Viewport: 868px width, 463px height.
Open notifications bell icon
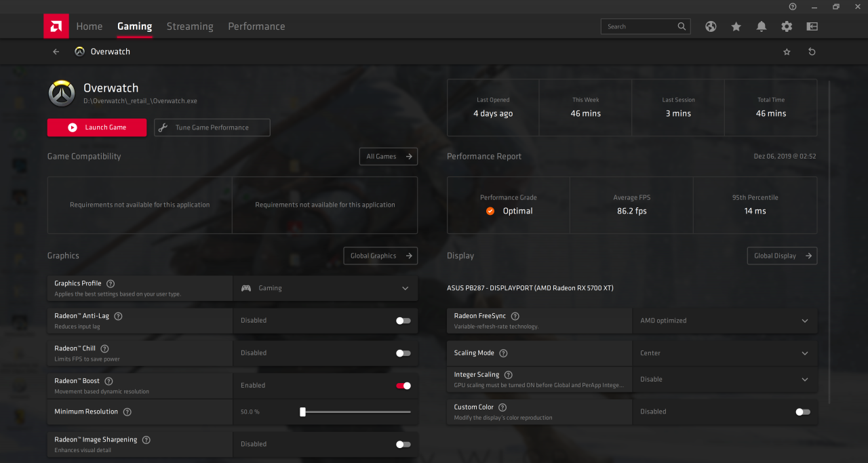(x=762, y=26)
